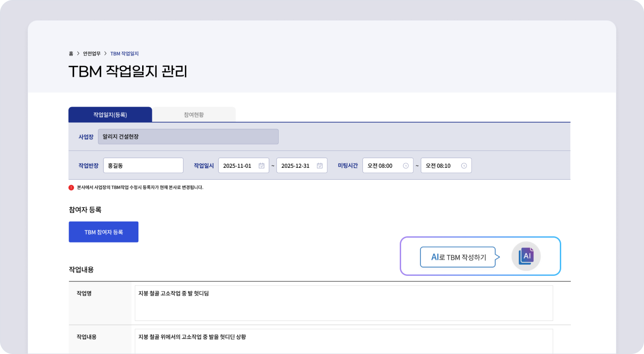Image resolution: width=644 pixels, height=354 pixels.
Task: Switch to the 작업일지(등록) tab
Action: pyautogui.click(x=110, y=114)
